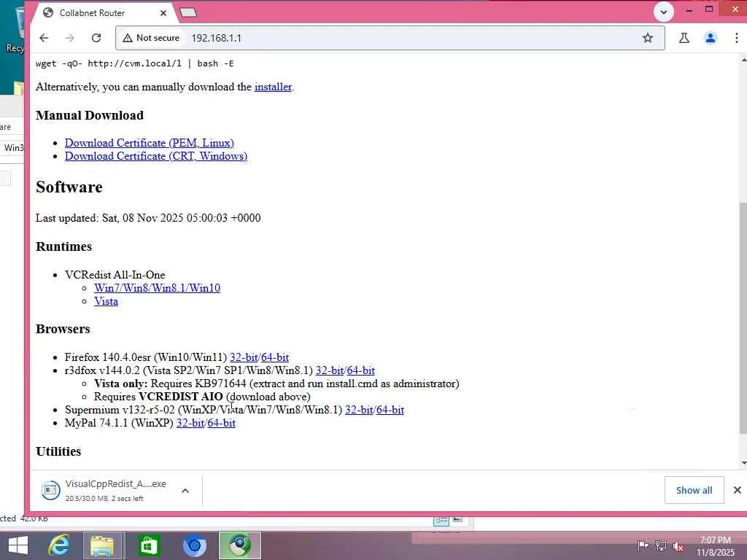Click the muted volume tray icon
The image size is (747, 560).
[x=678, y=546]
